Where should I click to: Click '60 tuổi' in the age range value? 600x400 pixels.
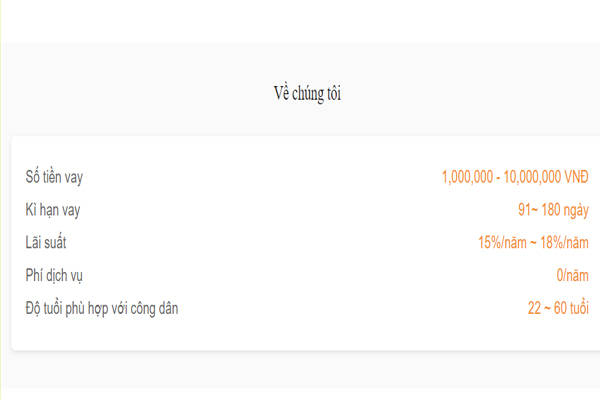coord(571,308)
